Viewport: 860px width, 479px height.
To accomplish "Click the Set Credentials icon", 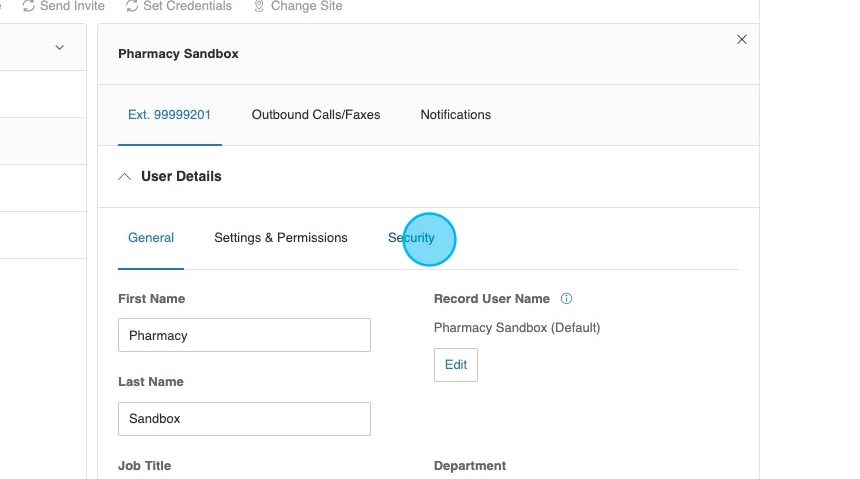I will pos(132,6).
